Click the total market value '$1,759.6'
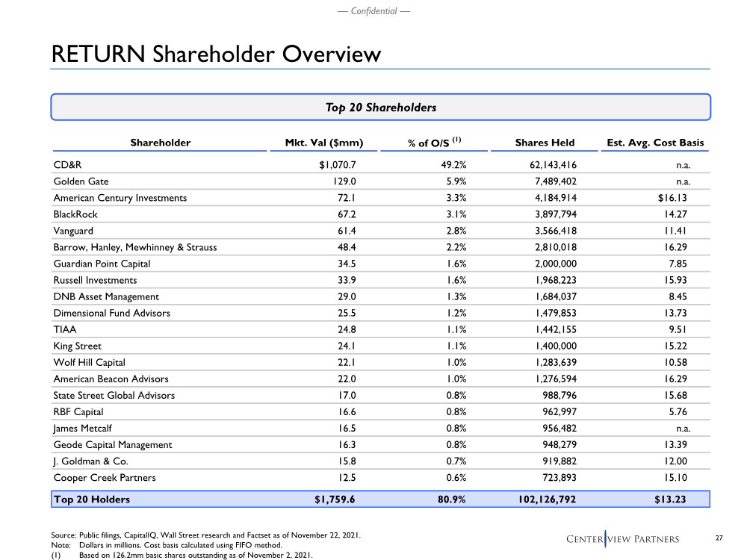The image size is (747, 560). (335, 499)
